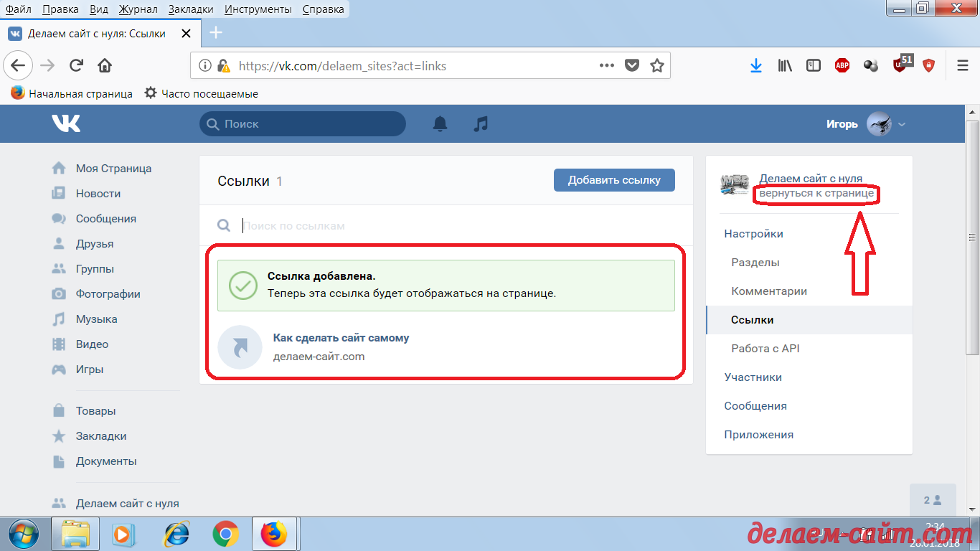Open a new browser tab with plus
The image size is (980, 551).
pos(215,33)
